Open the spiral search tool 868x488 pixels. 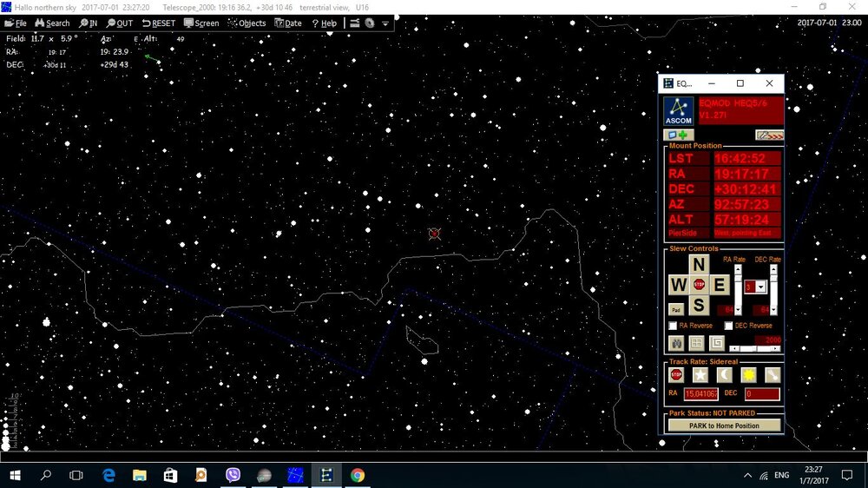coord(717,342)
